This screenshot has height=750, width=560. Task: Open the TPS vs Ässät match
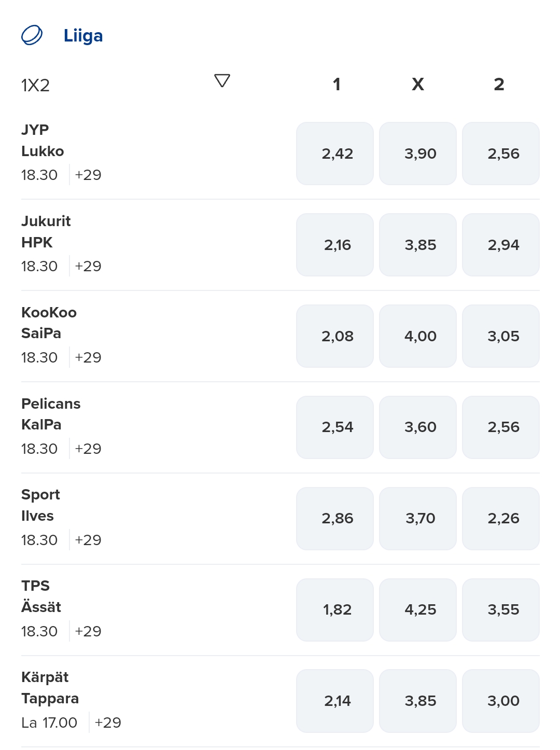(41, 596)
